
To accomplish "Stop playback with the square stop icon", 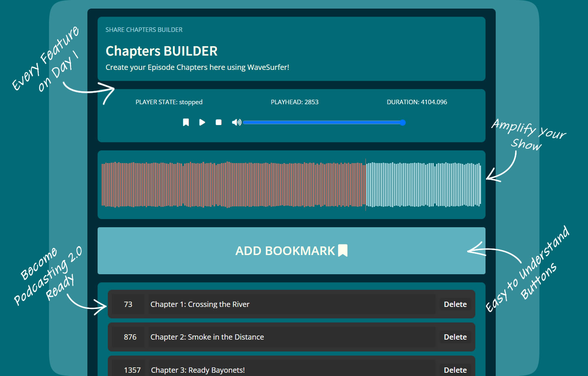I will pos(218,122).
